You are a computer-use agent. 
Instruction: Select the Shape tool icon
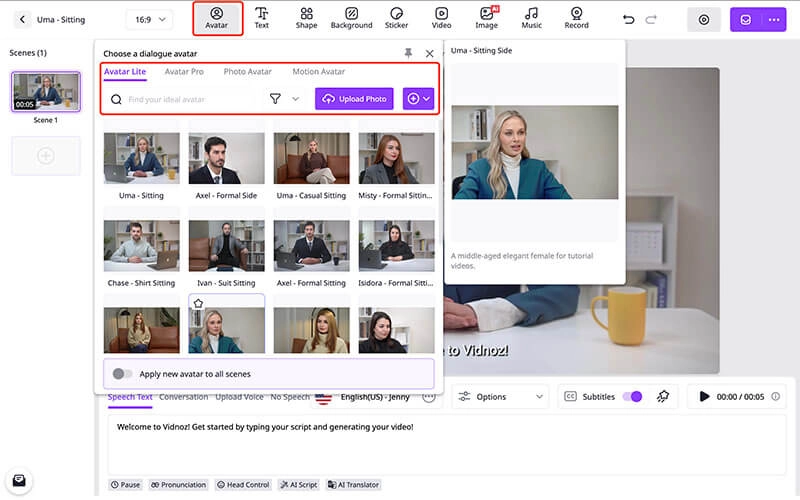pos(306,18)
